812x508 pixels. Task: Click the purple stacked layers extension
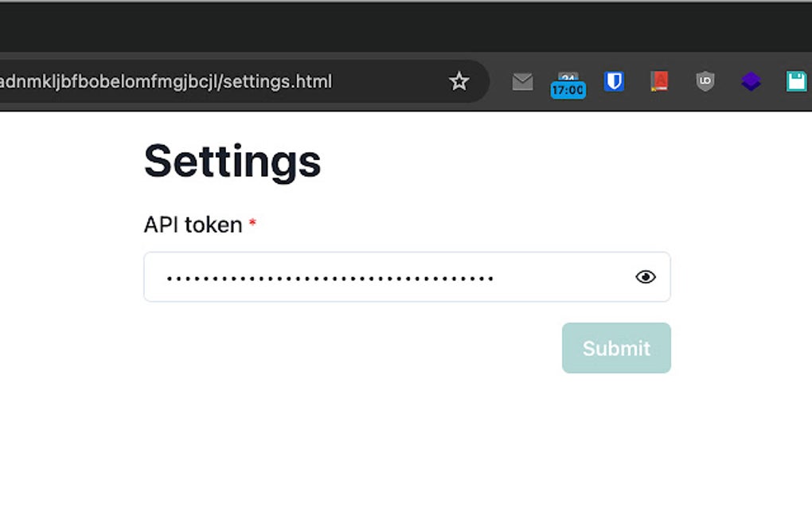click(x=751, y=81)
